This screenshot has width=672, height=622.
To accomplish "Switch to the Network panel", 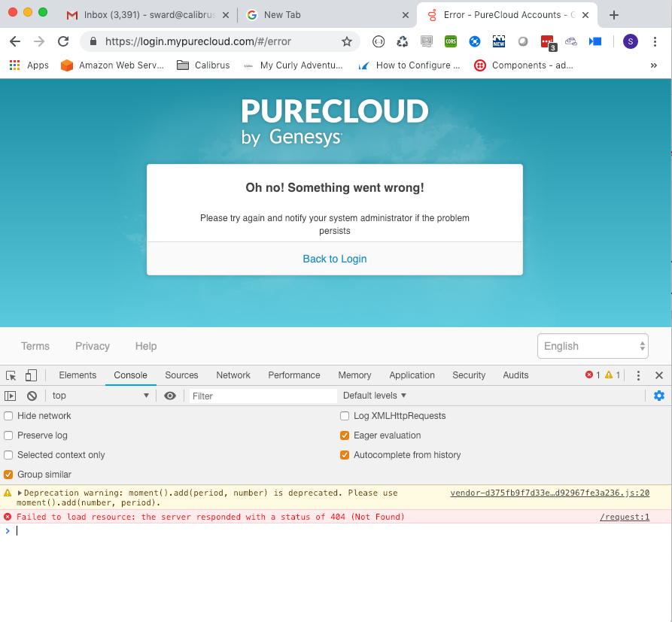I will coord(233,375).
